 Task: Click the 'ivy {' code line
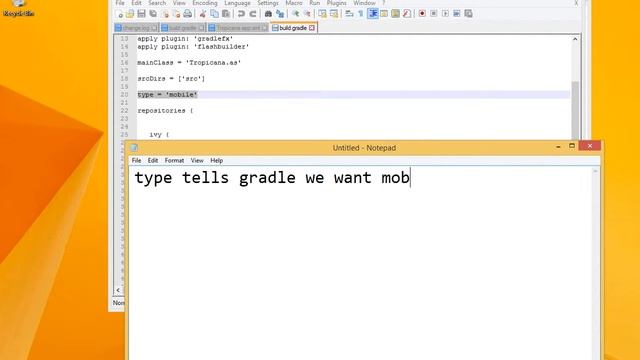click(x=159, y=135)
